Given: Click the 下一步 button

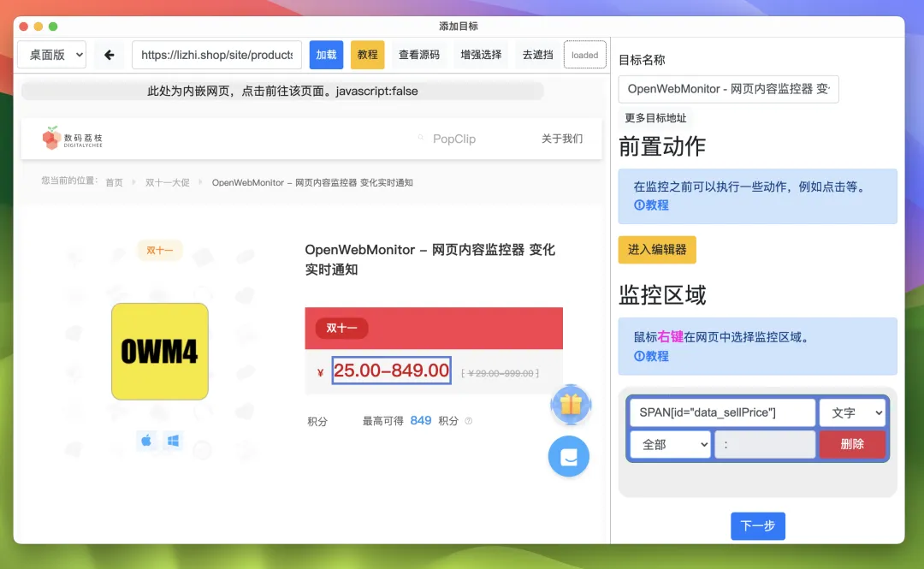Looking at the screenshot, I should click(x=758, y=526).
